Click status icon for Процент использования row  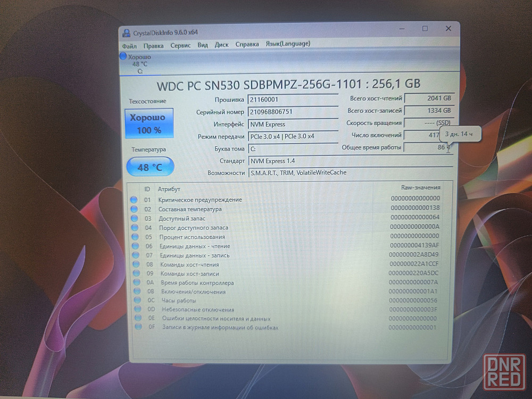(135, 237)
